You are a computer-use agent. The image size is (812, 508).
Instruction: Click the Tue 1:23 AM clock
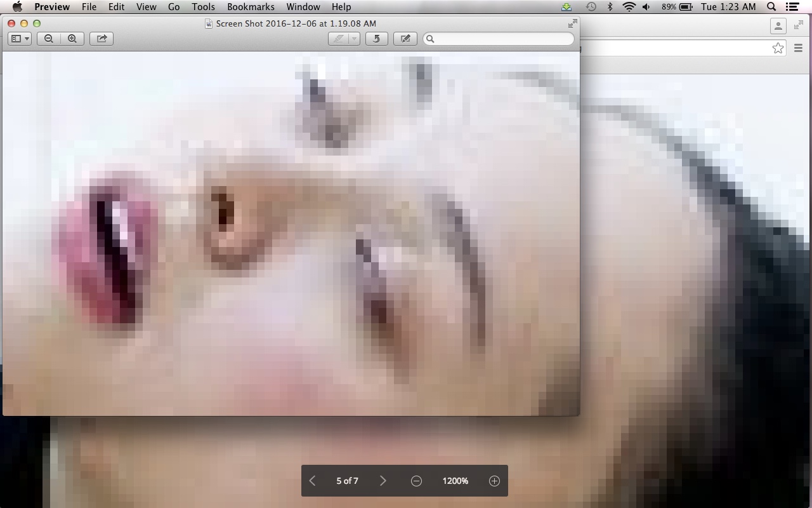(x=728, y=7)
